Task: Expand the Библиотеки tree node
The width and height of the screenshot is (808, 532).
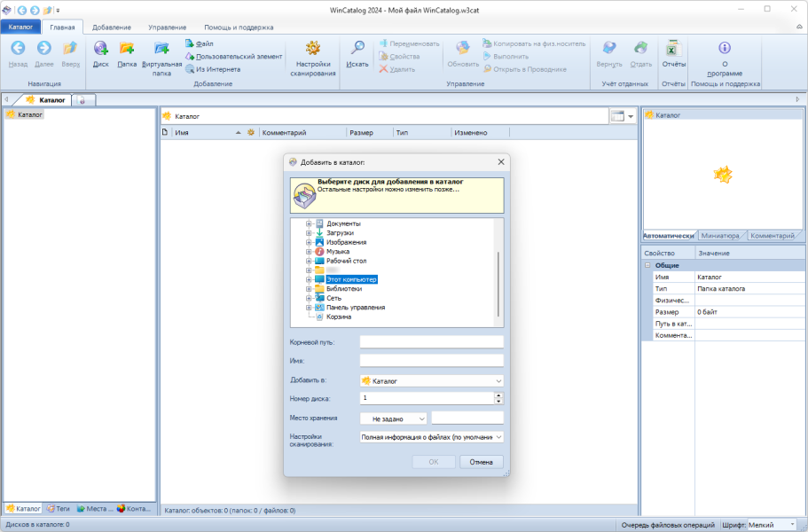Action: [309, 288]
